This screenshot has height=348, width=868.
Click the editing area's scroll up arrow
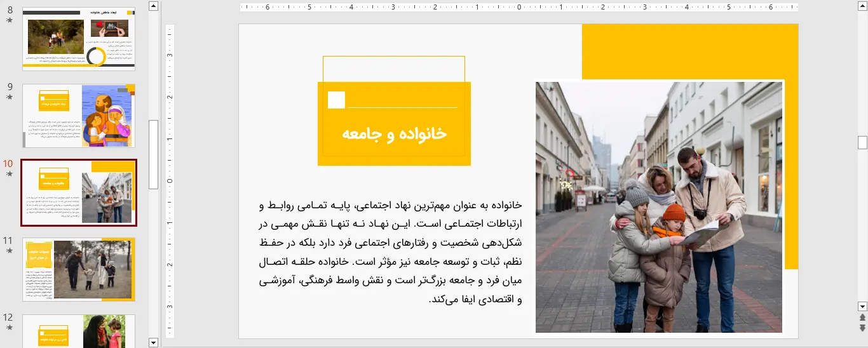pyautogui.click(x=862, y=6)
